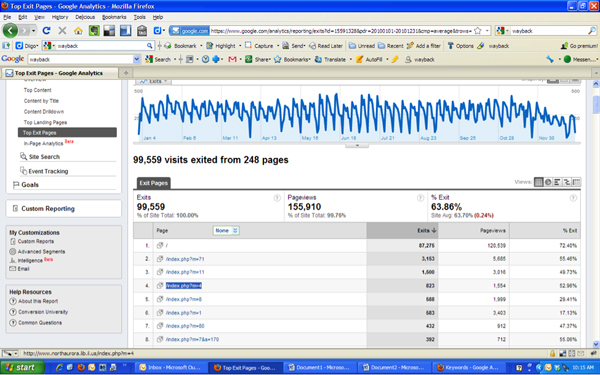The image size is (600, 375).
Task: Click the Stop loading X icon
Action: pos(62,31)
